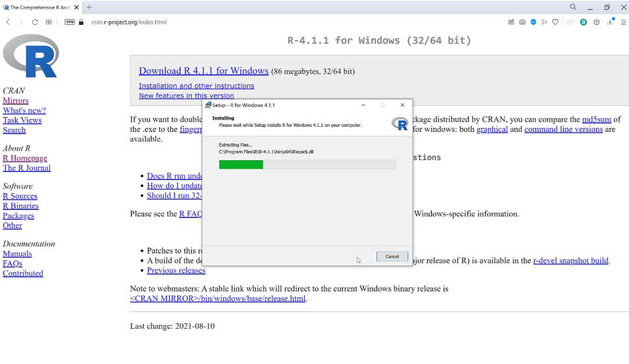Close the R Setup dialog window
Image resolution: width=629 pixels, height=364 pixels.
point(403,105)
